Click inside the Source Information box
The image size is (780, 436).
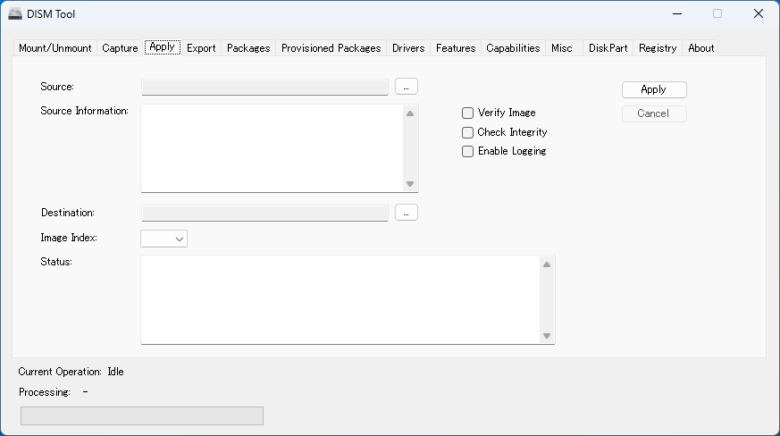[x=272, y=148]
